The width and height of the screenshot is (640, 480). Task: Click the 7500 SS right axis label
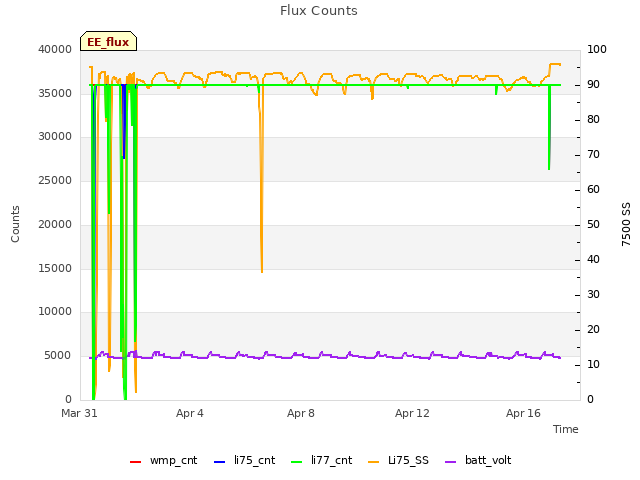coord(626,224)
